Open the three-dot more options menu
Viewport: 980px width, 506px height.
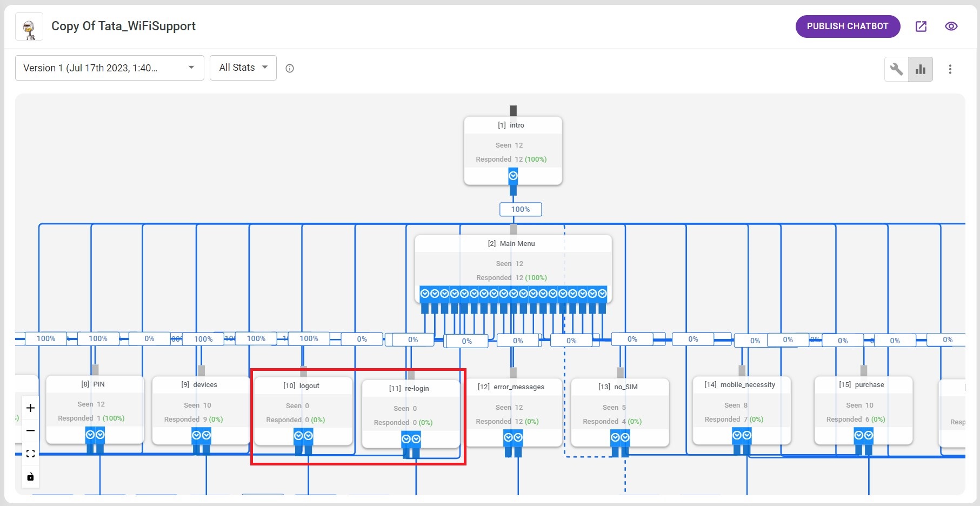pos(950,69)
